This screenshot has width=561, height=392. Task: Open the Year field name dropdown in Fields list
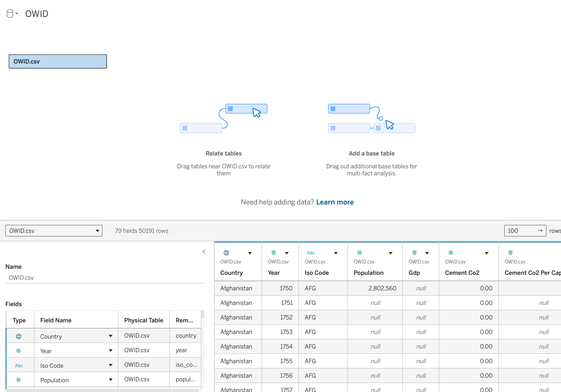111,351
